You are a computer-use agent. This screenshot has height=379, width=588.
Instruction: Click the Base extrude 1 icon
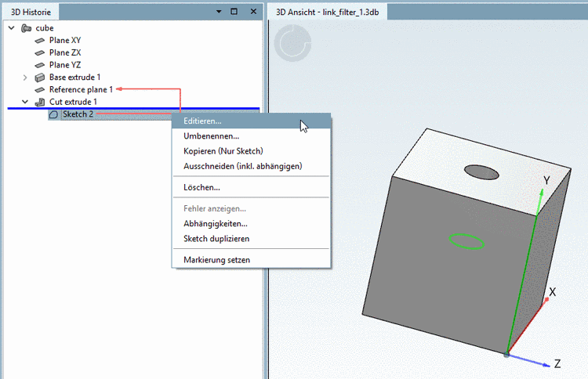click(40, 78)
